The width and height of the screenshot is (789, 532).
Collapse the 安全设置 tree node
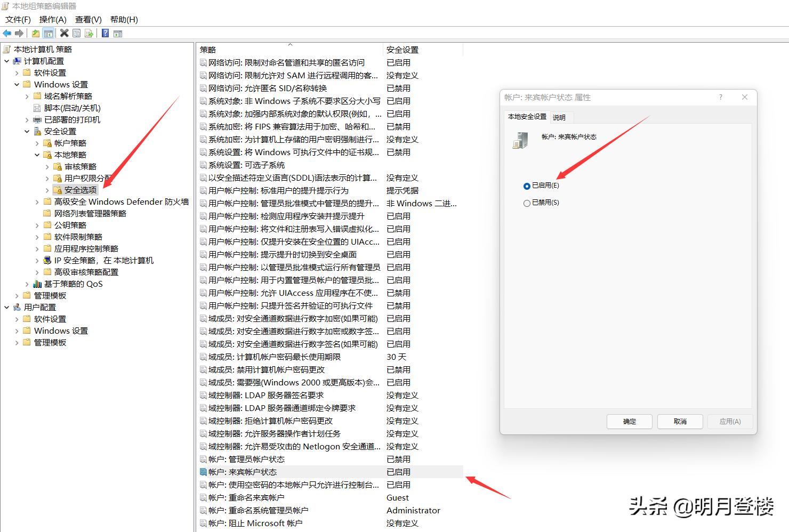point(27,131)
